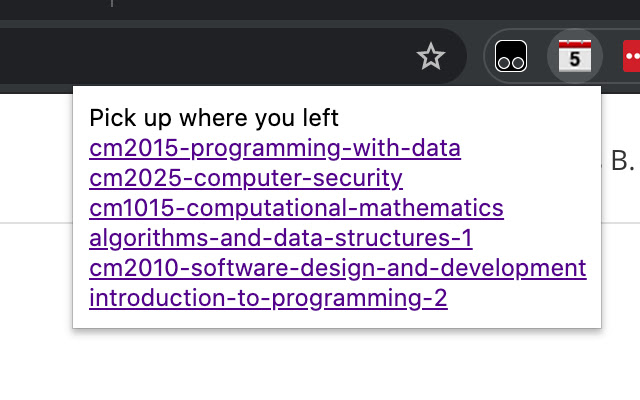640x400 pixels.
Task: Click the word 'algorithms' in fourth link
Action: point(134,238)
